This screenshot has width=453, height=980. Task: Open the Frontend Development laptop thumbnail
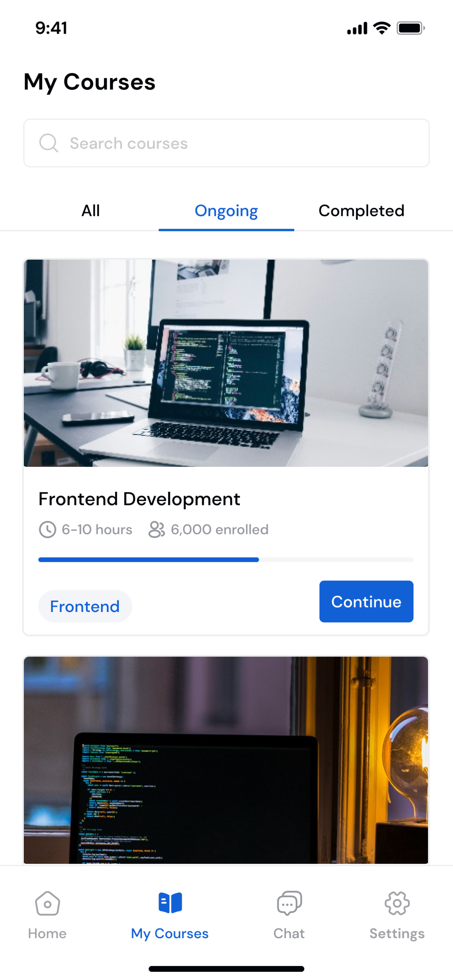(x=226, y=363)
